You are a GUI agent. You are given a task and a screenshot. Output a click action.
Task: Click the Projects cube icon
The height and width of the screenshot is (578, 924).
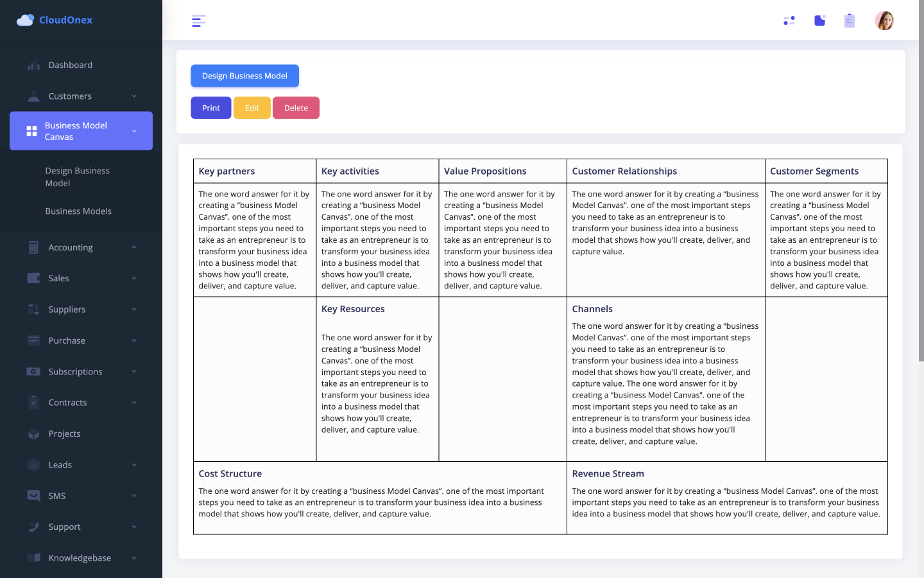(x=34, y=434)
